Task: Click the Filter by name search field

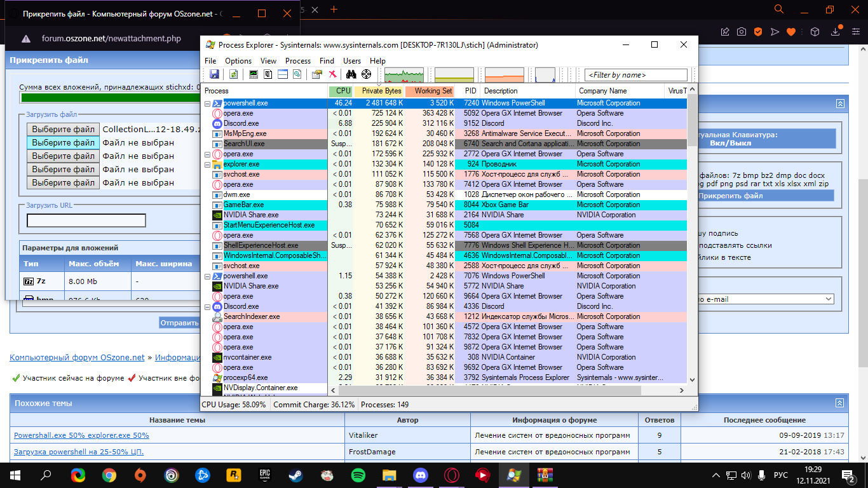Action: 635,75
